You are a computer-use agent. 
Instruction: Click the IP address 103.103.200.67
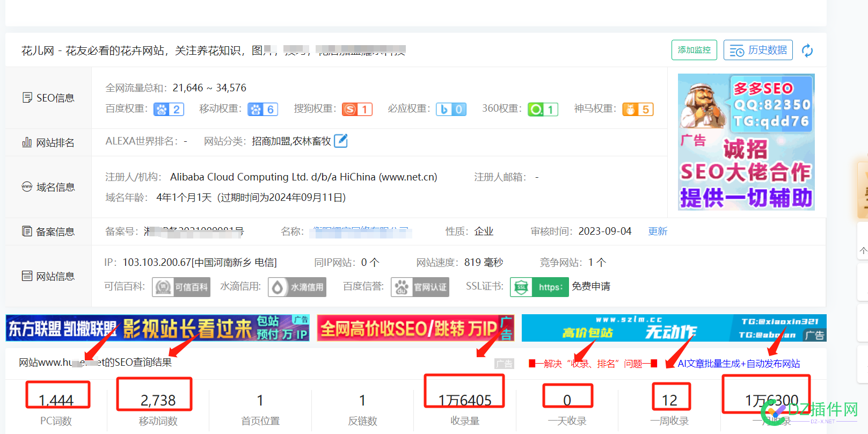tap(157, 262)
